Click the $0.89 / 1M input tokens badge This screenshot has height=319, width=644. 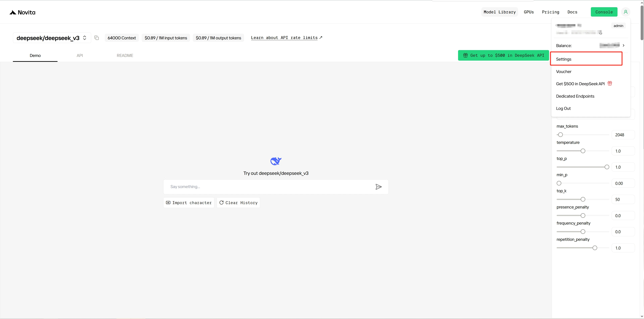click(166, 38)
